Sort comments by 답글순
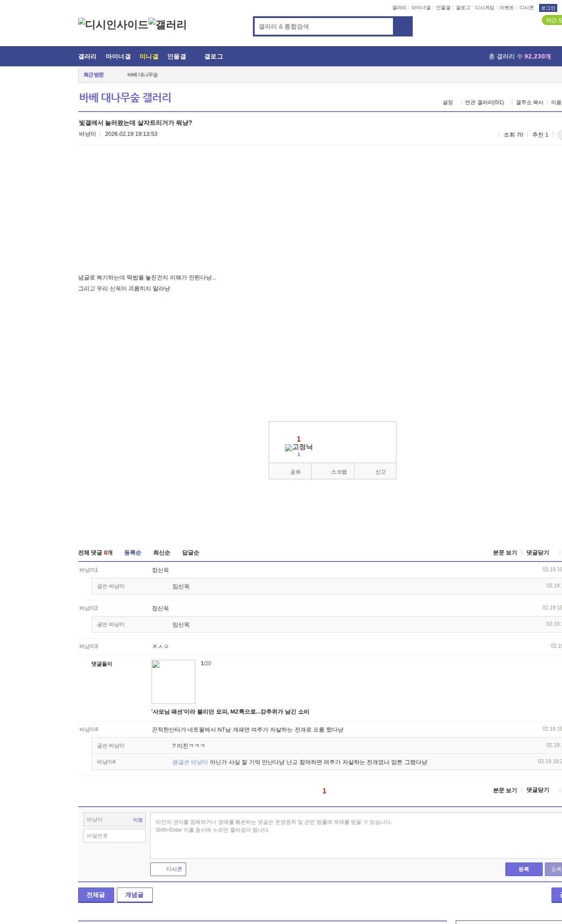 [191, 553]
